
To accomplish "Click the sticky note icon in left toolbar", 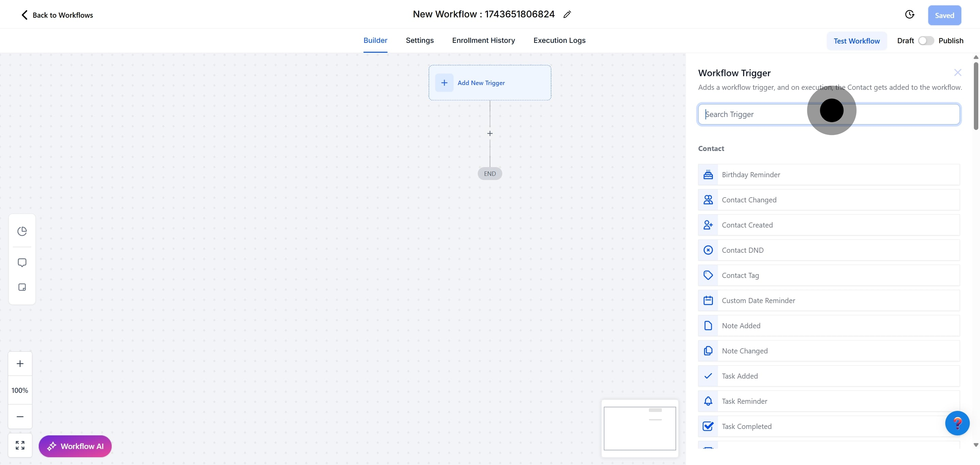I will [22, 287].
